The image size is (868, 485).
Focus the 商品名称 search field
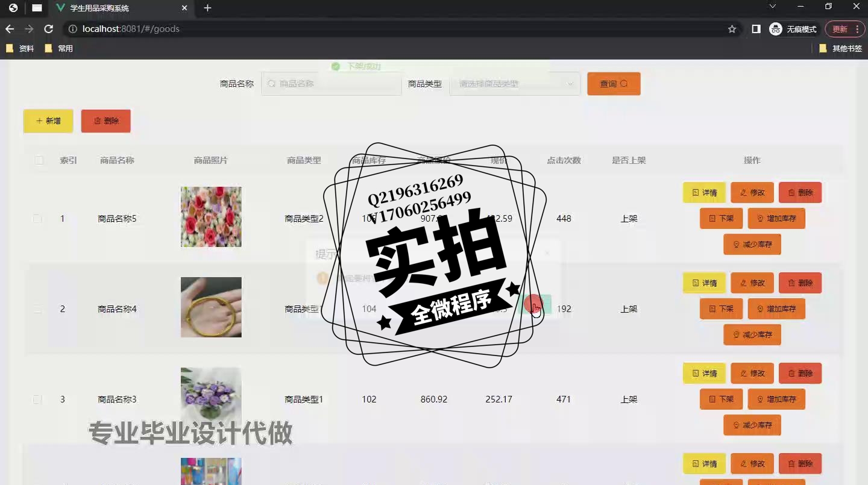(331, 84)
